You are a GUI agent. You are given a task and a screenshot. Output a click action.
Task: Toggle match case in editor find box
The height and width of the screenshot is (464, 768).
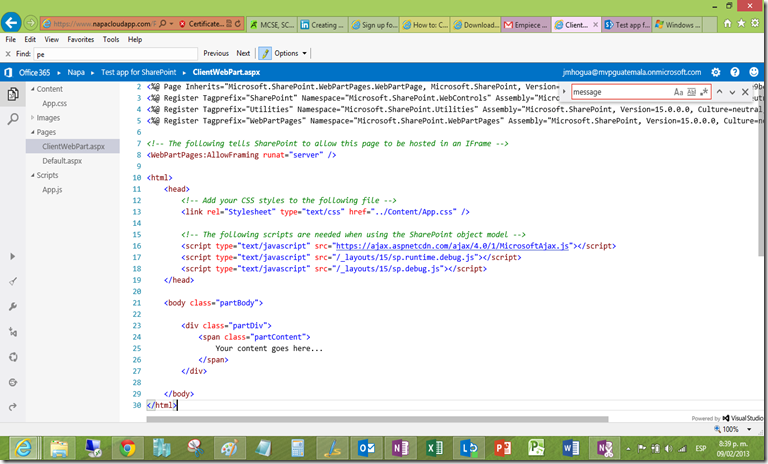tap(678, 92)
